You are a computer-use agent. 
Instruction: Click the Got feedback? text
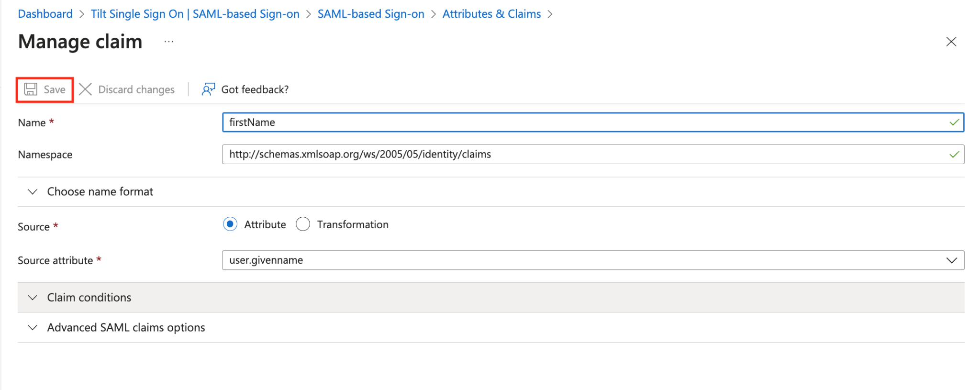point(255,89)
